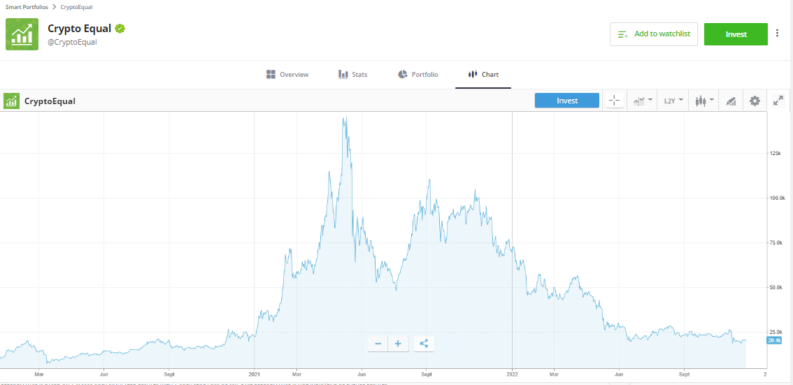
Task: Switch to the Overview tab
Action: (287, 74)
